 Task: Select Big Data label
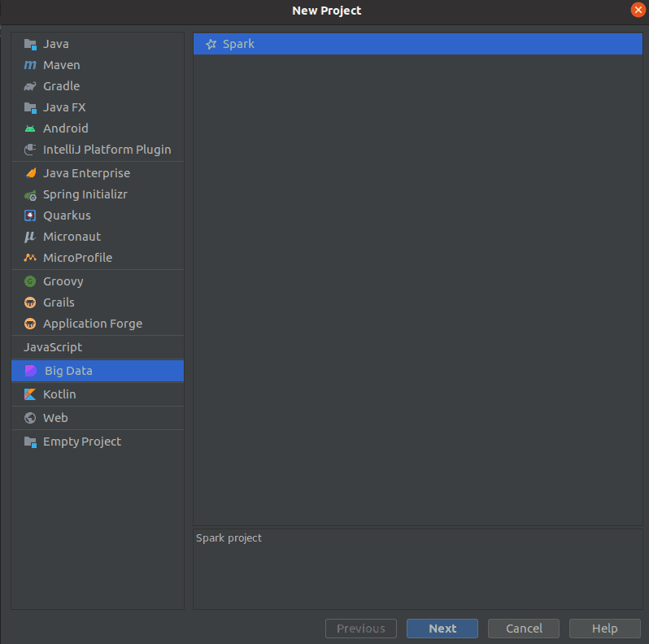pyautogui.click(x=68, y=371)
